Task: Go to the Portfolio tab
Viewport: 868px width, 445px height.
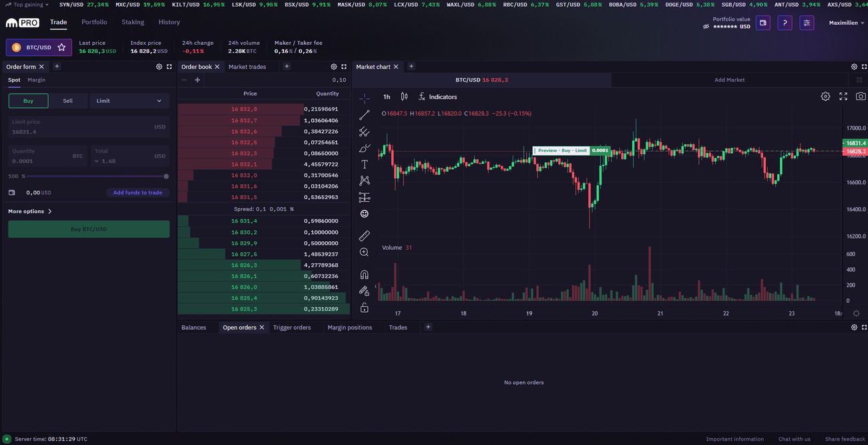Action: [94, 22]
